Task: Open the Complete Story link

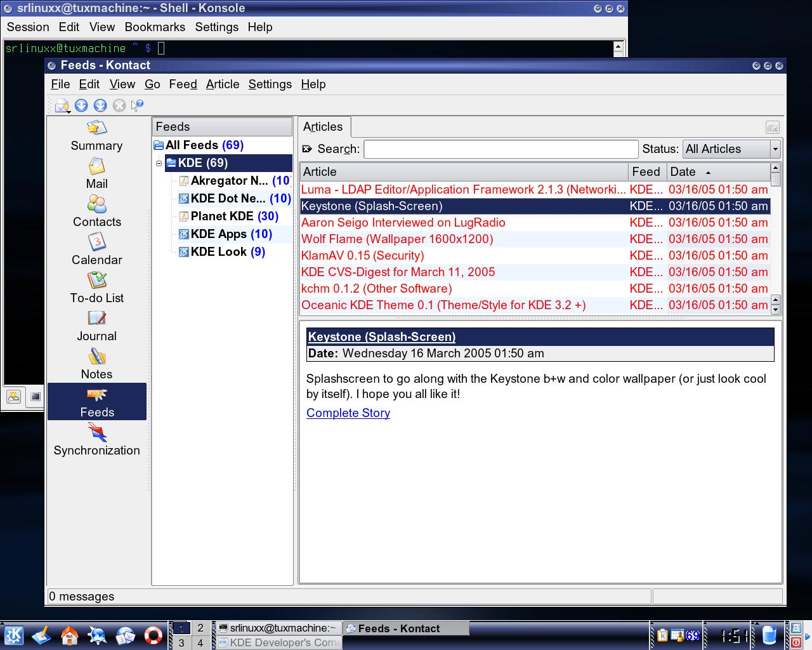Action: [x=348, y=413]
